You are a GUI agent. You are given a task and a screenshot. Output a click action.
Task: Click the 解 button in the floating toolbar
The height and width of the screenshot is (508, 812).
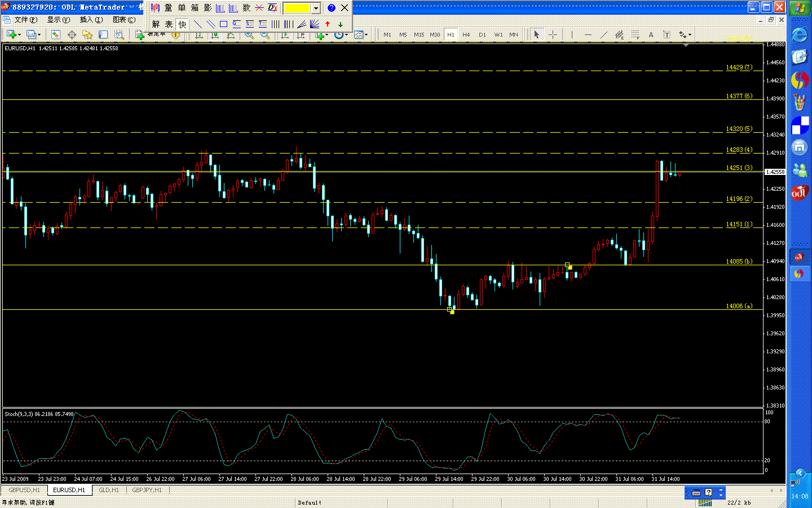tap(156, 24)
